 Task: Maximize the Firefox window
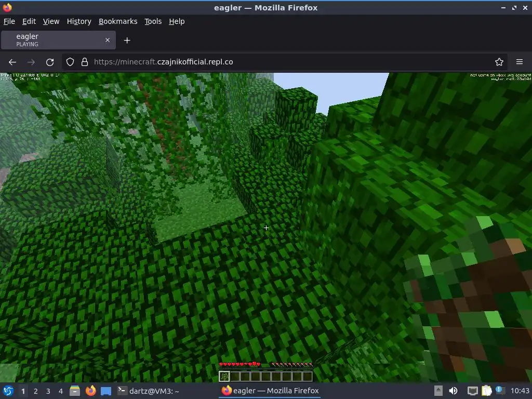tap(514, 7)
